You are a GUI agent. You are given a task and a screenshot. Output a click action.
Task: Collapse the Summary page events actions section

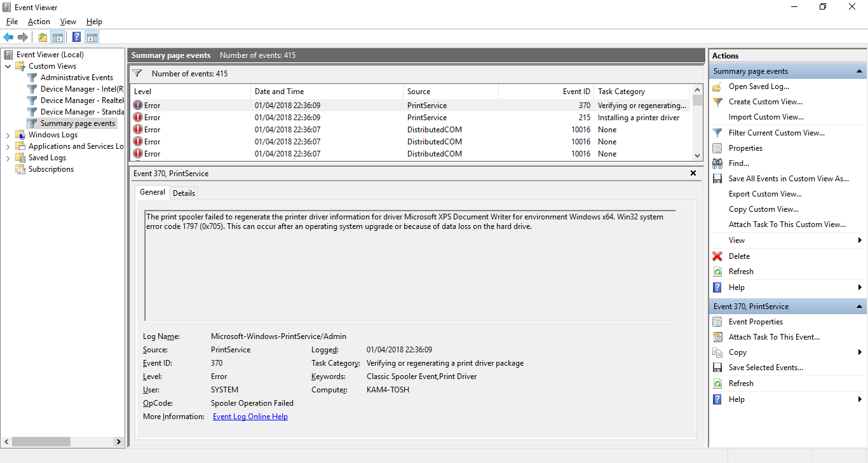859,71
